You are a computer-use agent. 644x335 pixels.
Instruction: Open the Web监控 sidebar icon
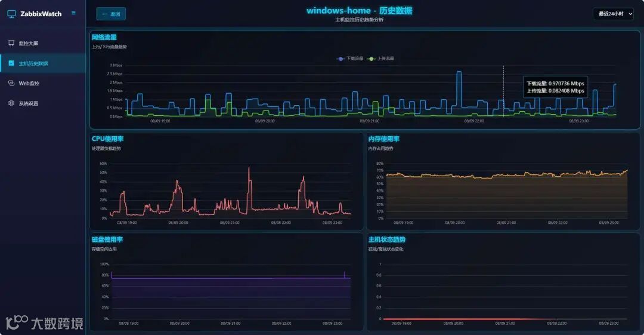pos(11,83)
